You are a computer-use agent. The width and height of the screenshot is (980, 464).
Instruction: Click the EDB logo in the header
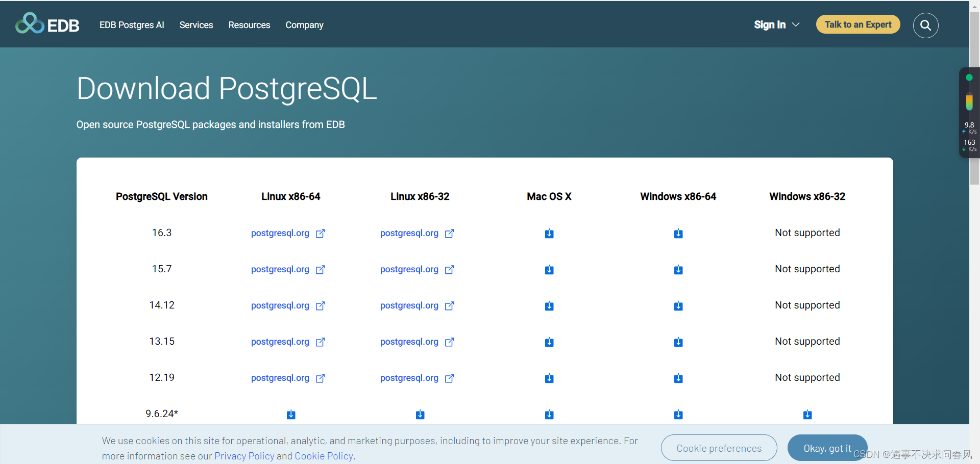47,24
